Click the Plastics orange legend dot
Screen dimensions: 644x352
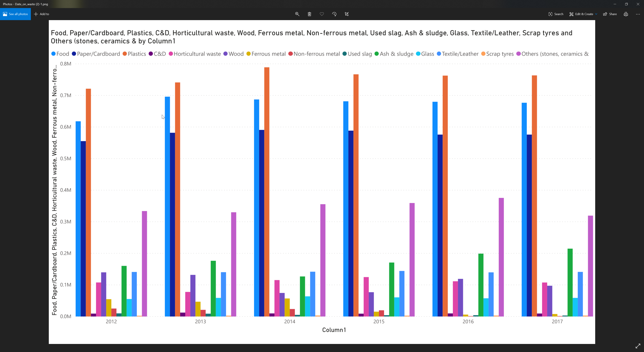coord(124,54)
